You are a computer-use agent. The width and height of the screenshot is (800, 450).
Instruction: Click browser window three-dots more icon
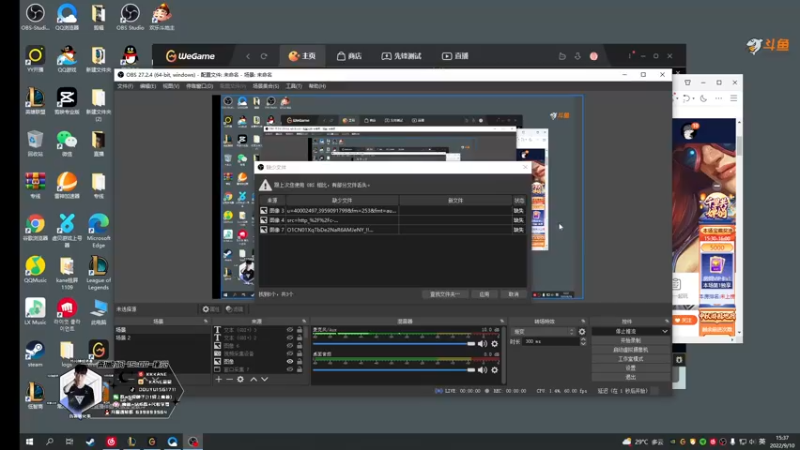(718, 98)
